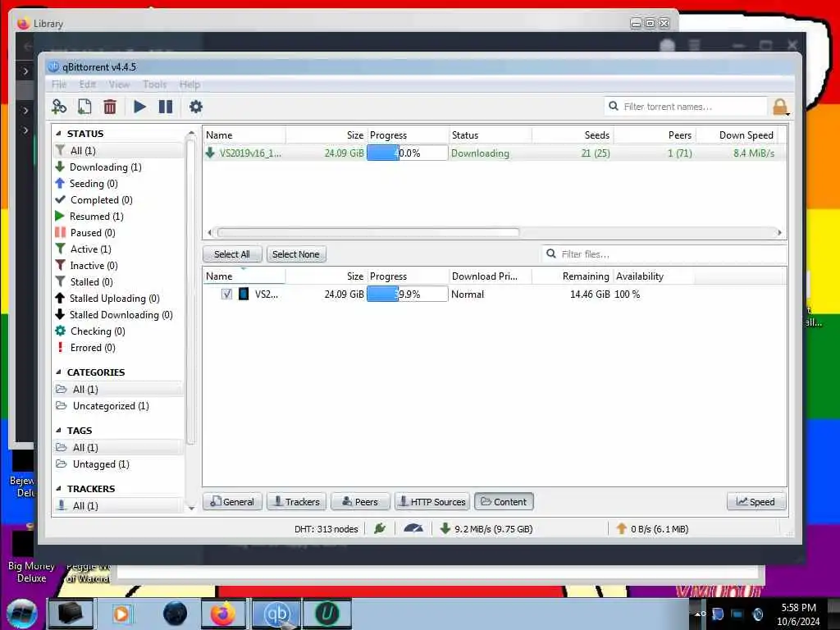Uncheck the VS2... file checkbox

[x=226, y=294]
